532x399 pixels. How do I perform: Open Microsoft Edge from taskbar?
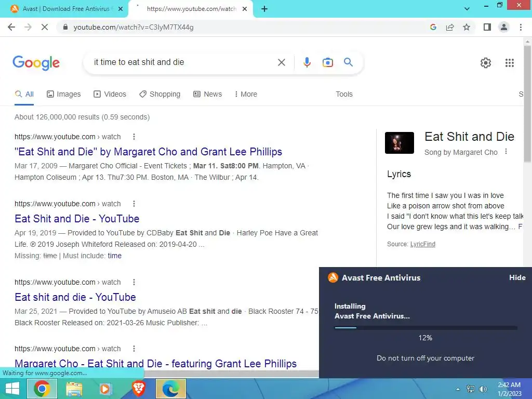(170, 389)
